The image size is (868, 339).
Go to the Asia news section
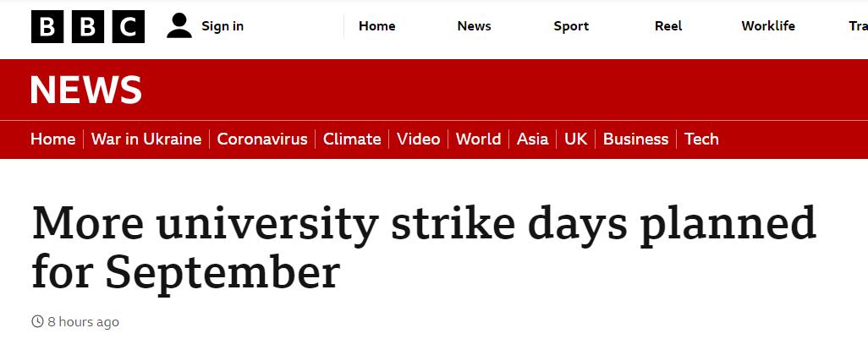click(533, 139)
